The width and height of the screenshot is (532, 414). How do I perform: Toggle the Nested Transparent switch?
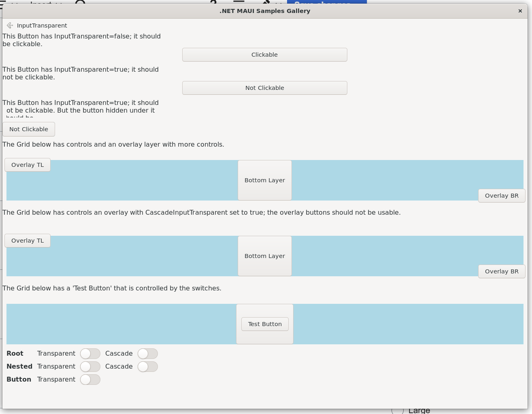point(90,367)
